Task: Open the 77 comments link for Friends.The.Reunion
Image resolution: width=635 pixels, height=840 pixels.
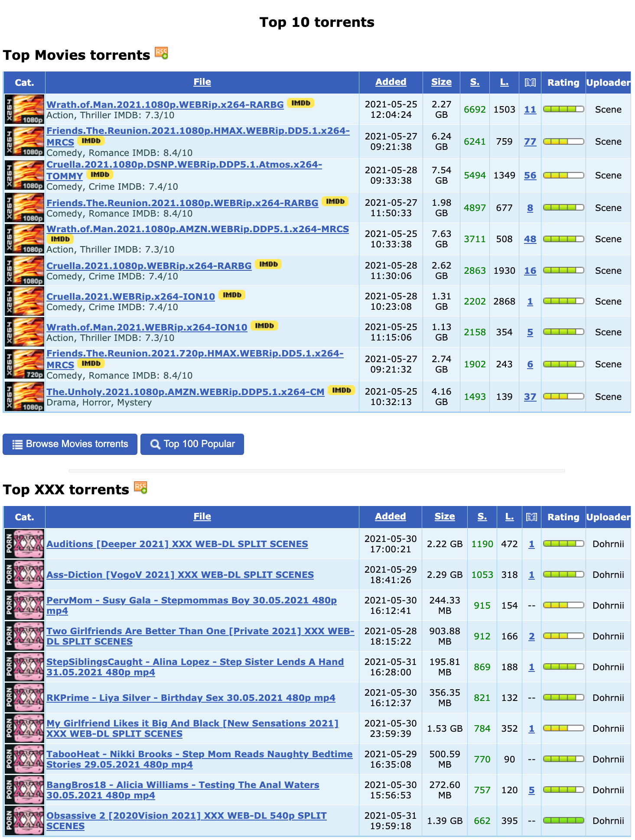Action: coord(530,142)
